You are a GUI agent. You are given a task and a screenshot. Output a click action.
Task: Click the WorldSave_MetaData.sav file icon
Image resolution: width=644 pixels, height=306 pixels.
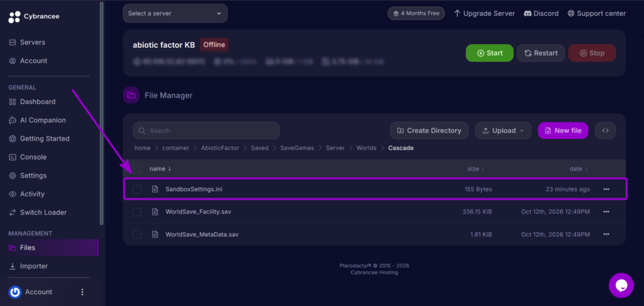(x=155, y=234)
